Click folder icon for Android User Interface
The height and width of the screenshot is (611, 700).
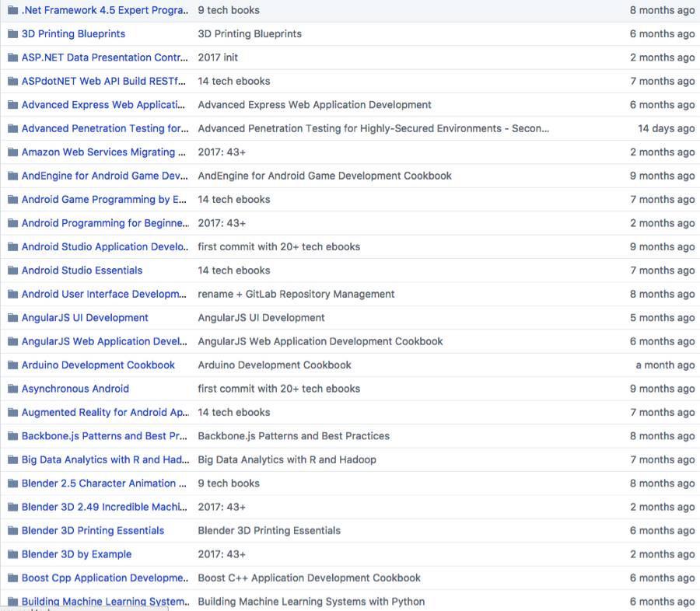point(13,294)
